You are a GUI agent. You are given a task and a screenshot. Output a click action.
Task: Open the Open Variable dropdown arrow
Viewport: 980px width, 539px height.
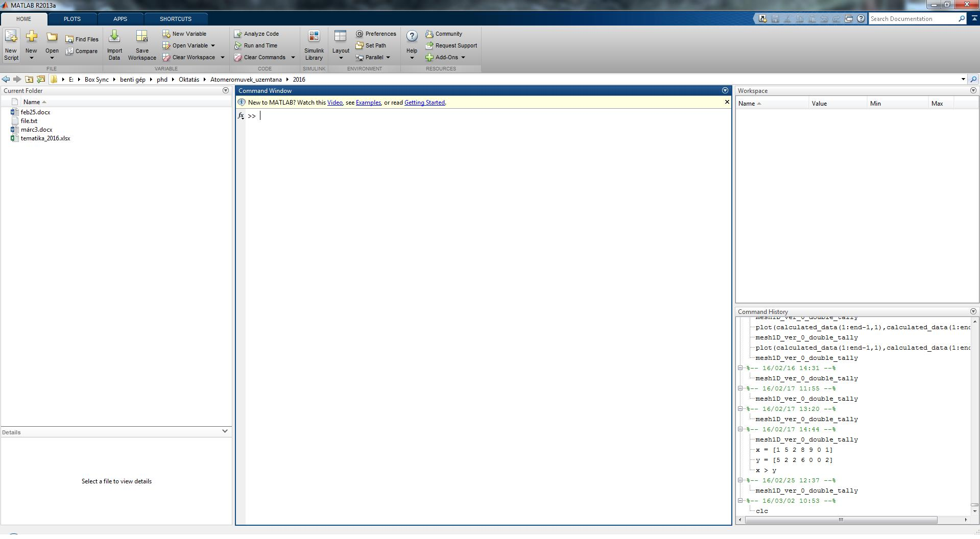pyautogui.click(x=213, y=45)
